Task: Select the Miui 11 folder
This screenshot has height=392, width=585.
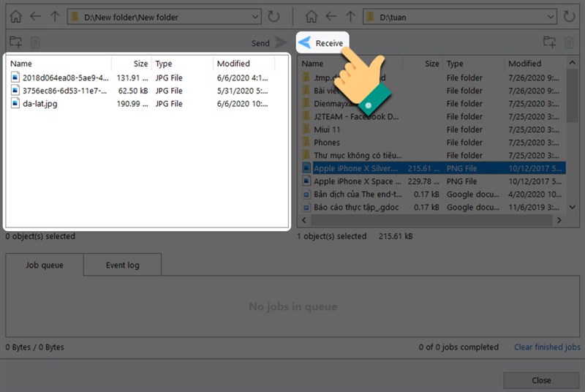Action: [433, 129]
